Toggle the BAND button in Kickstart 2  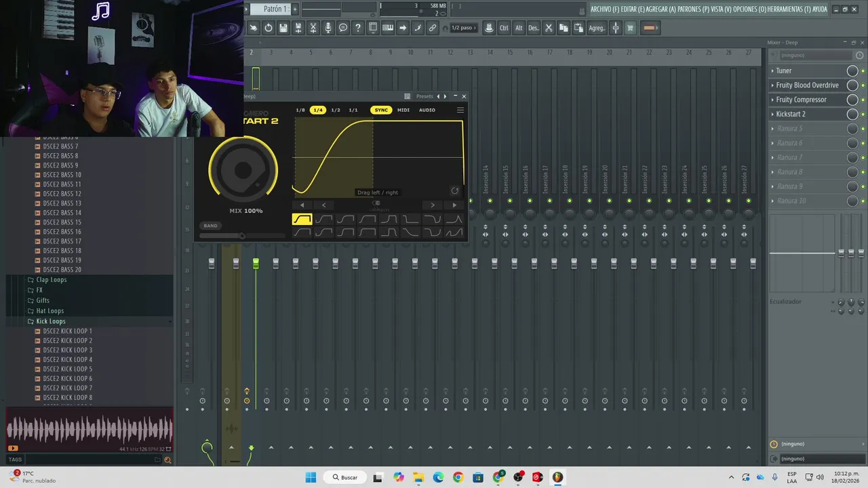(x=210, y=226)
